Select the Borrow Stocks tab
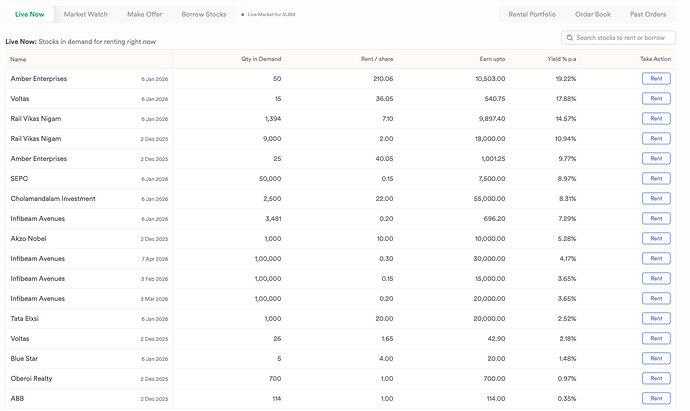 click(204, 15)
